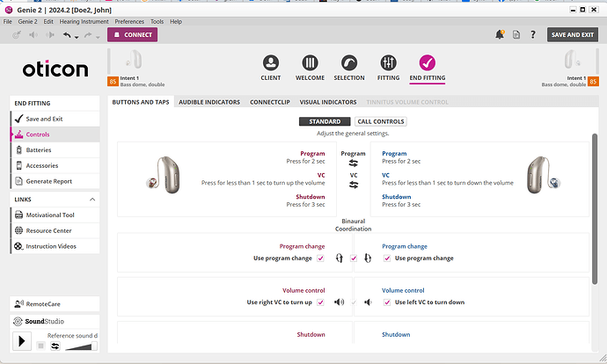Open the Redo history dropdown arrow

point(98,37)
